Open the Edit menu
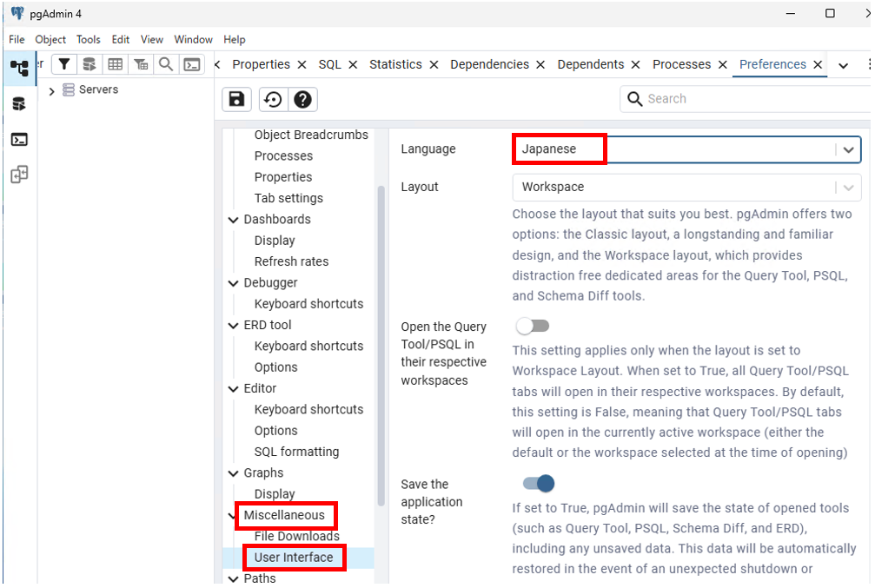 click(121, 40)
